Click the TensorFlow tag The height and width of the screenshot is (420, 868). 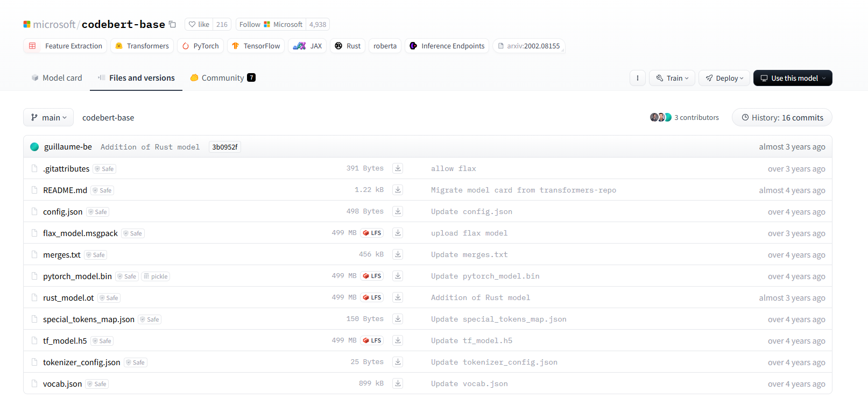click(256, 46)
